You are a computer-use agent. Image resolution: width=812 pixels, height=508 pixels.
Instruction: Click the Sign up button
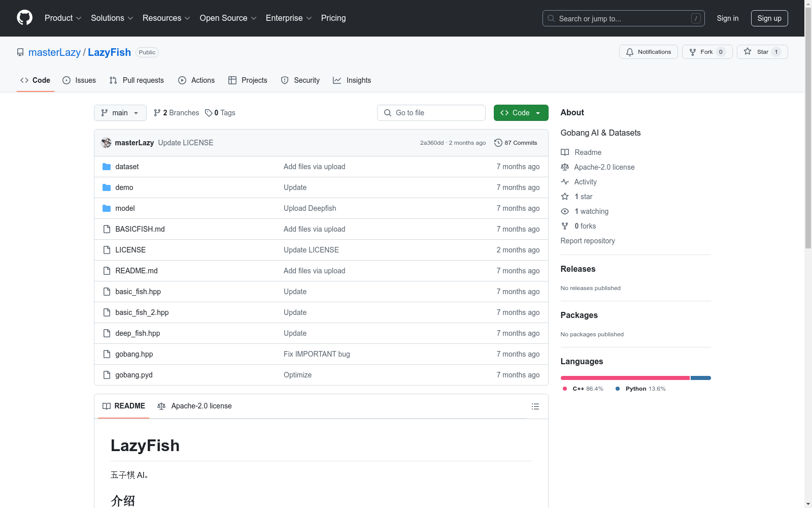click(x=769, y=18)
